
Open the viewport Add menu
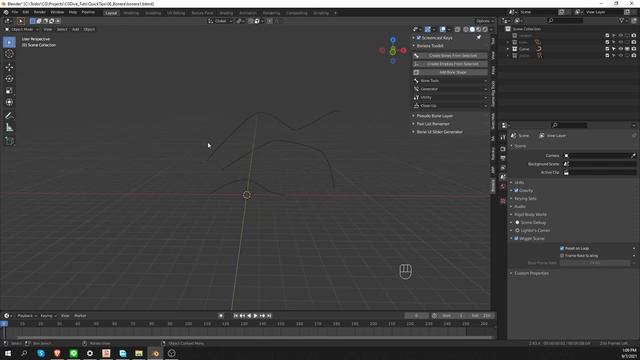point(76,29)
